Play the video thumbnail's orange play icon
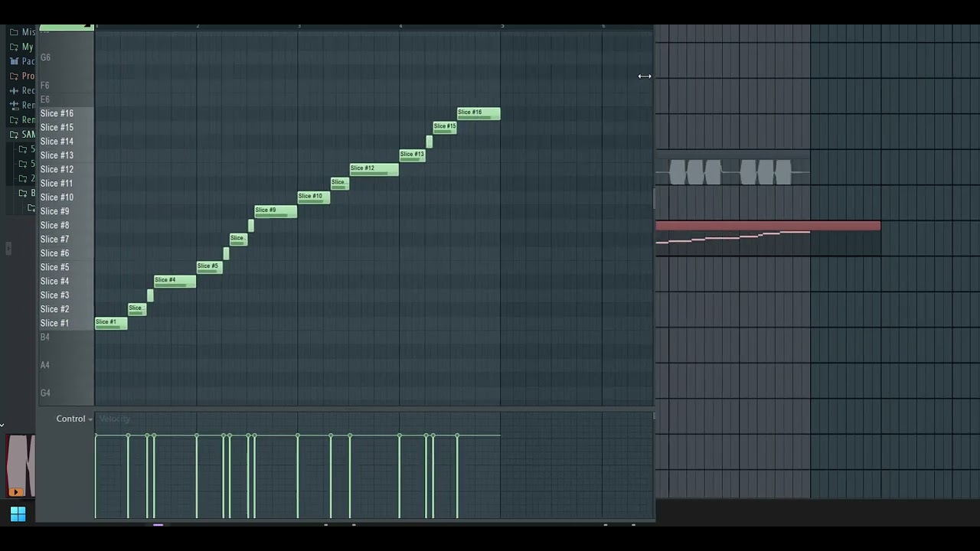Image resolution: width=980 pixels, height=551 pixels. (x=16, y=492)
